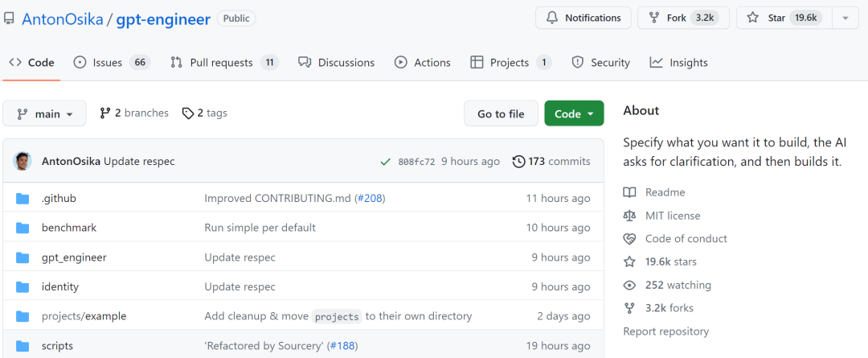Viewport: 868px width, 358px height.
Task: Expand the dropdown arrow next to Star
Action: (x=845, y=18)
